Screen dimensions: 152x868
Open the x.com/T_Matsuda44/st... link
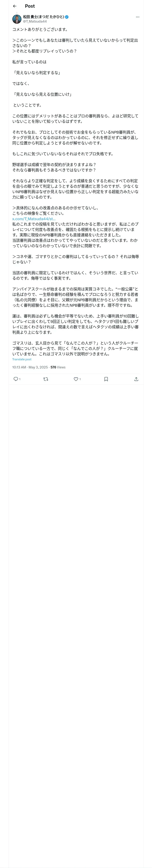34,219
